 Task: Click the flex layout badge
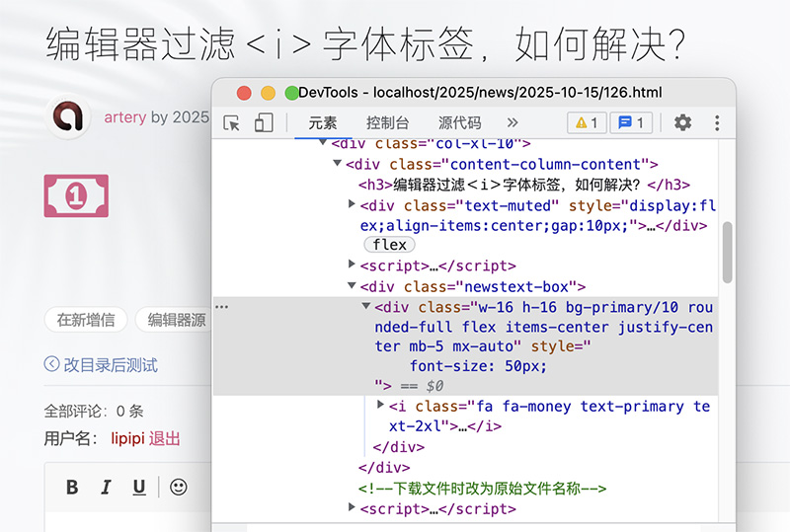tap(389, 245)
